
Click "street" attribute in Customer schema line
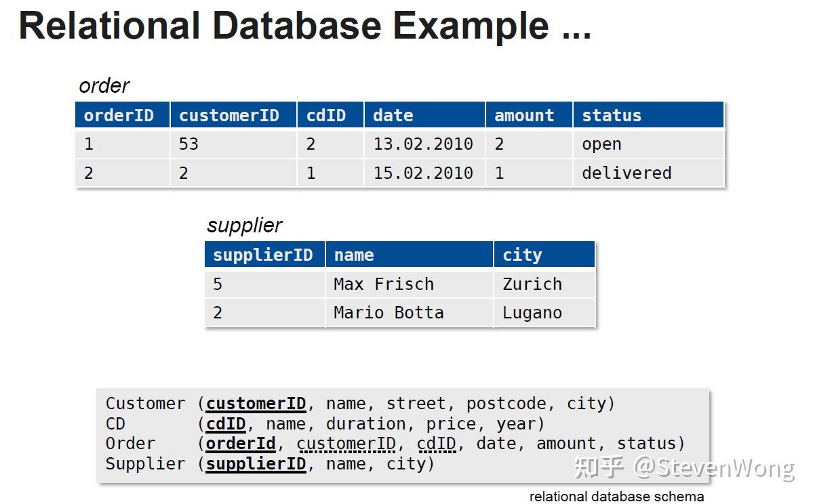[x=416, y=404]
